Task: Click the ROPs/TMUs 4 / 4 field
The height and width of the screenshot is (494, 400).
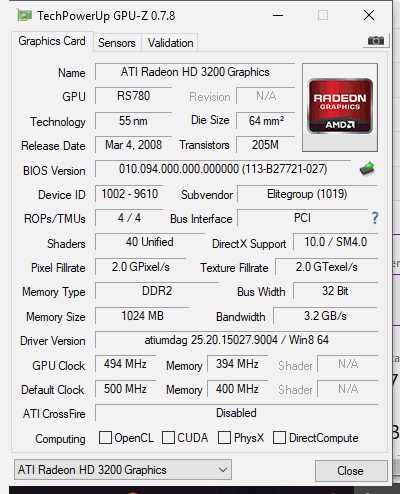Action: (129, 218)
